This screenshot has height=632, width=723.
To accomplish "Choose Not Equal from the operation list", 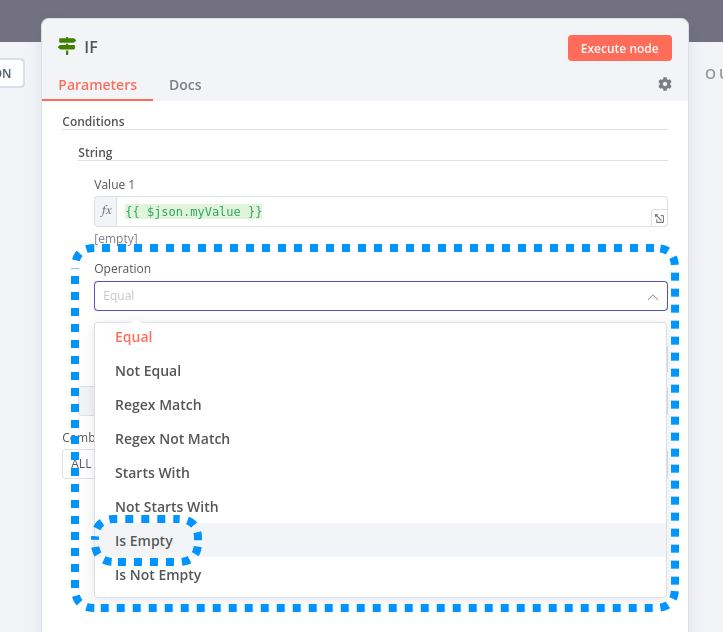I will tap(148, 371).
